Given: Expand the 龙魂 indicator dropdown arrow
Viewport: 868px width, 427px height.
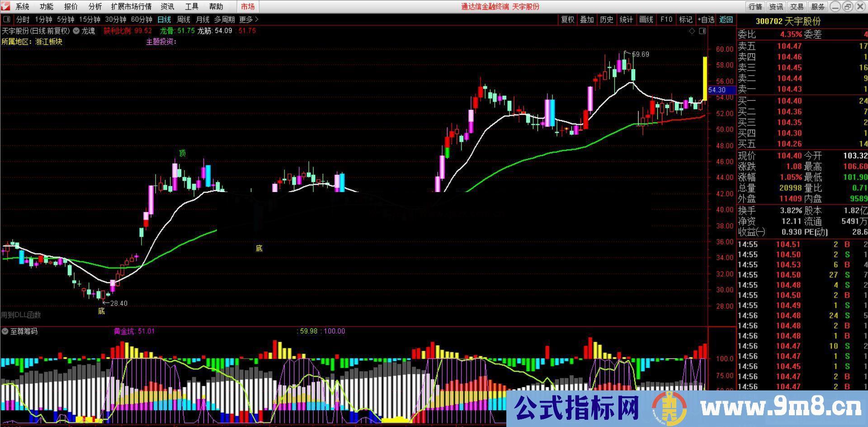Looking at the screenshot, I should click(76, 31).
